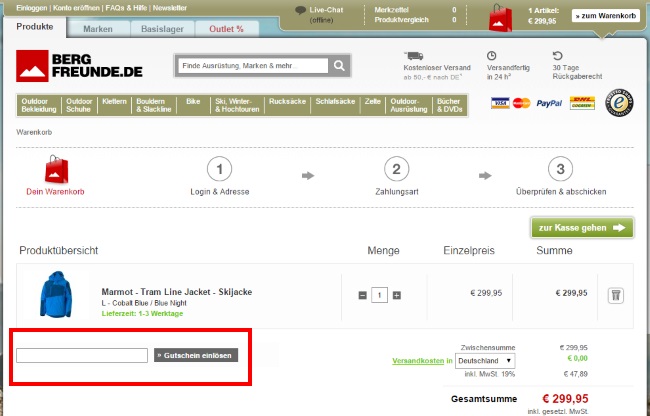Click Marmot Tram Line Jacket product title
The width and height of the screenshot is (650, 416).
click(x=177, y=292)
